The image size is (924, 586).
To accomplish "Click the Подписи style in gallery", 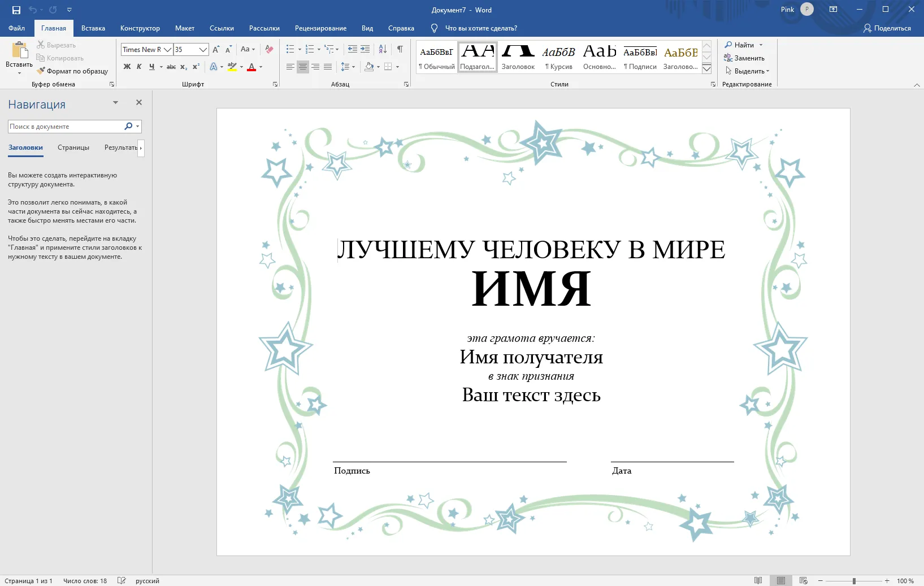I will [x=640, y=57].
